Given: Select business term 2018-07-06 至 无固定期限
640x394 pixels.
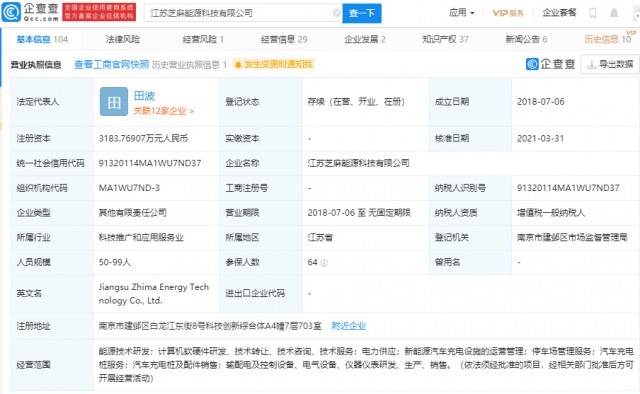Looking at the screenshot, I should click(359, 213).
